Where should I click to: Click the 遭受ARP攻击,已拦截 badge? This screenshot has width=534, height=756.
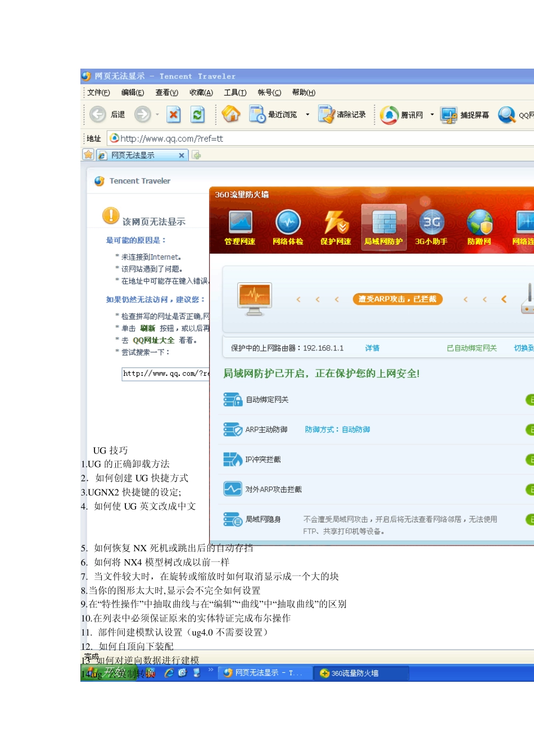pos(398,299)
